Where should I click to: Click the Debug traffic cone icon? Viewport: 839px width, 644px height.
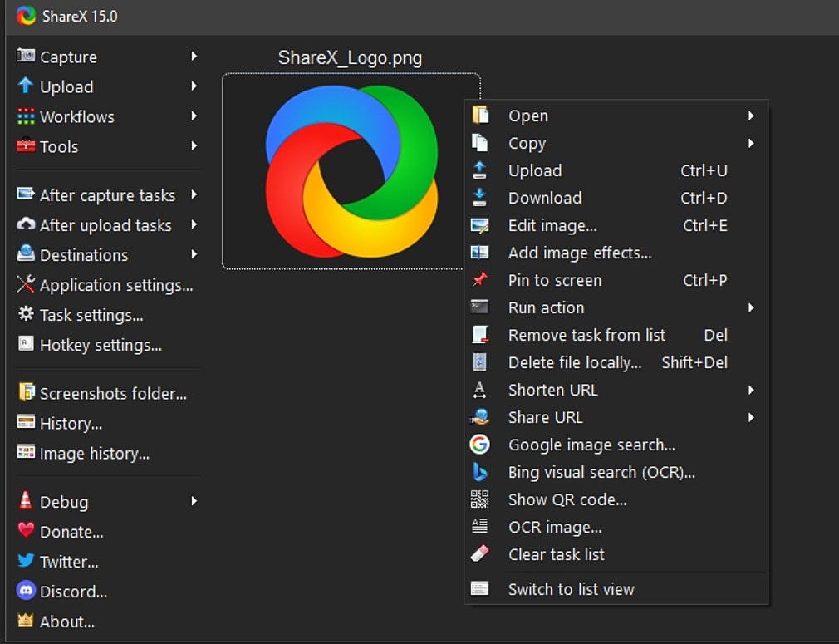pos(25,500)
